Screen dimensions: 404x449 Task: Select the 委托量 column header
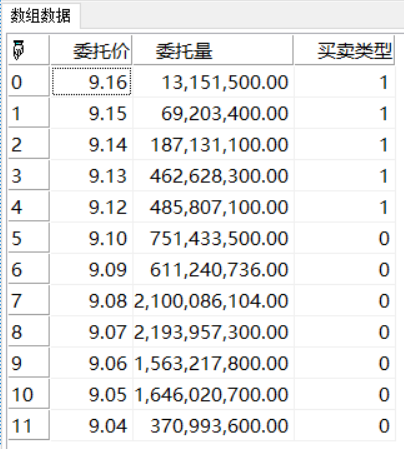coord(213,50)
